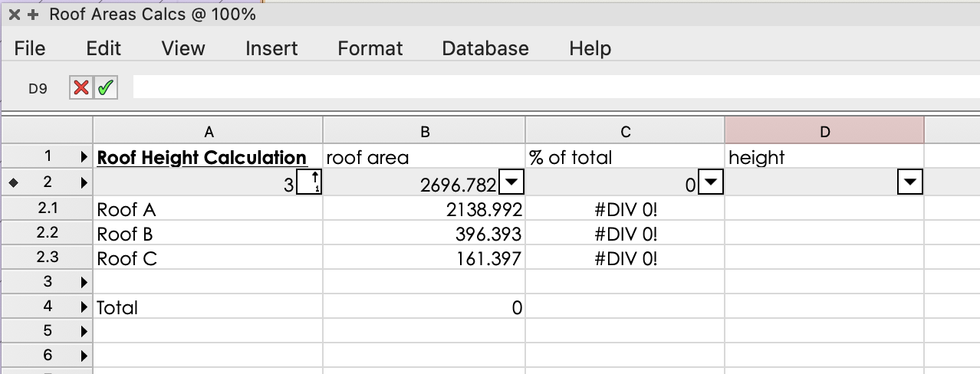Select the Total value cell showing 0
Viewport: 980px width, 374px height.
(x=424, y=307)
